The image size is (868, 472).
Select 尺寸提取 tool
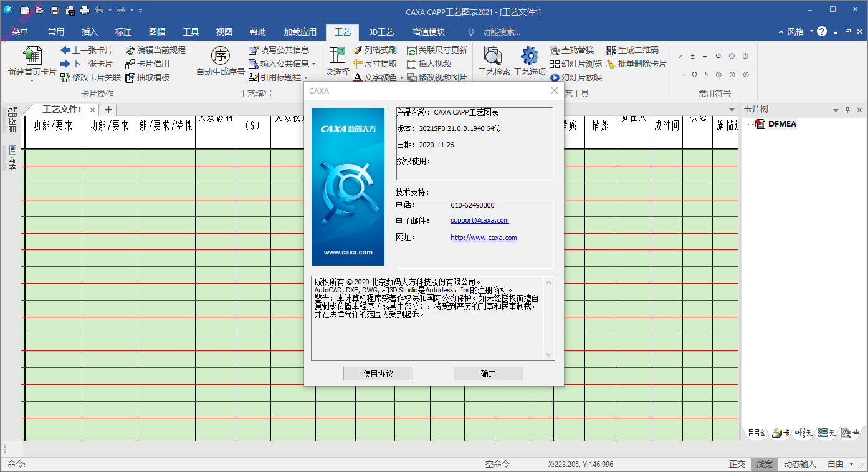(375, 64)
